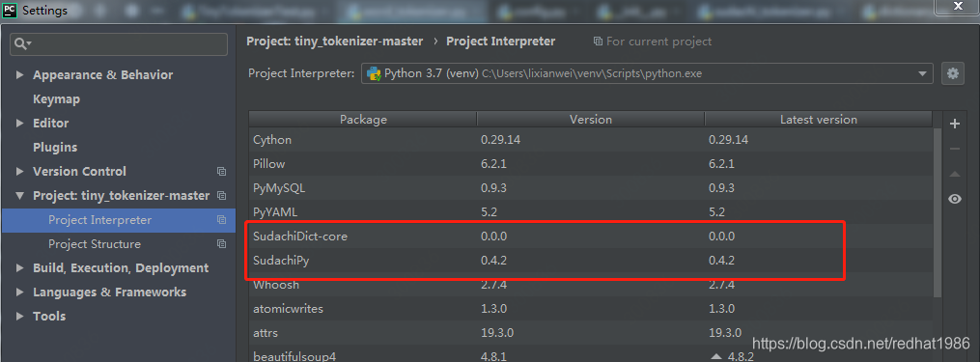Image resolution: width=980 pixels, height=362 pixels.
Task: Select the SudachiPy package row
Action: (591, 260)
